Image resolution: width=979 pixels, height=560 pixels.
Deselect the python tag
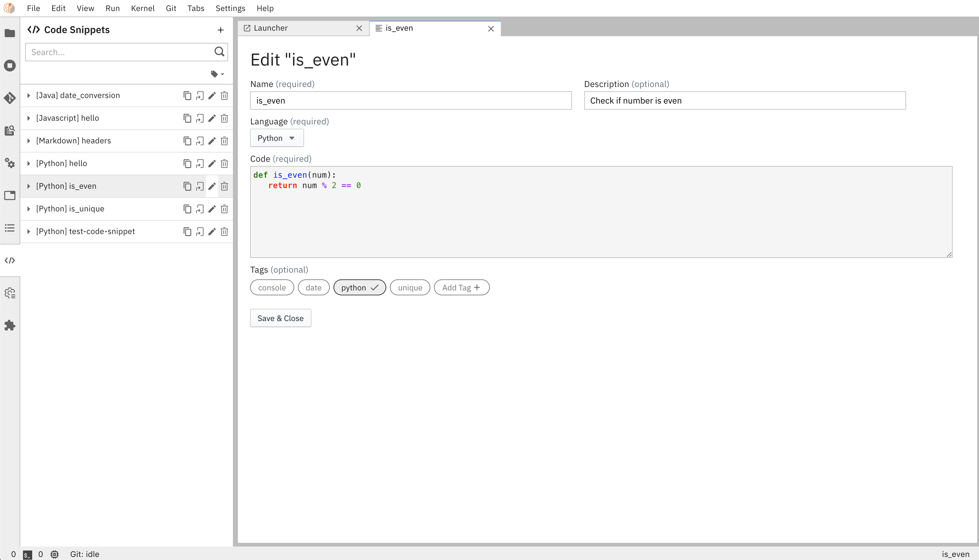(360, 288)
